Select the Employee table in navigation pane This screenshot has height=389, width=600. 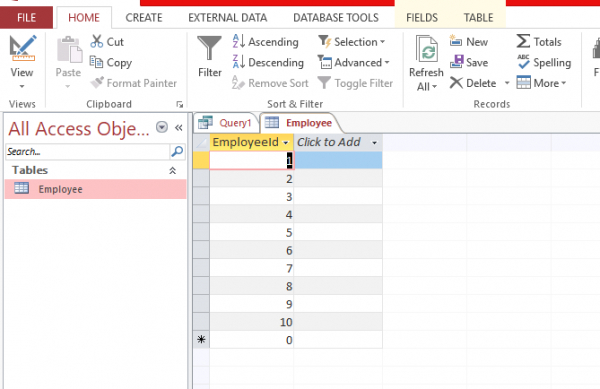(96, 189)
